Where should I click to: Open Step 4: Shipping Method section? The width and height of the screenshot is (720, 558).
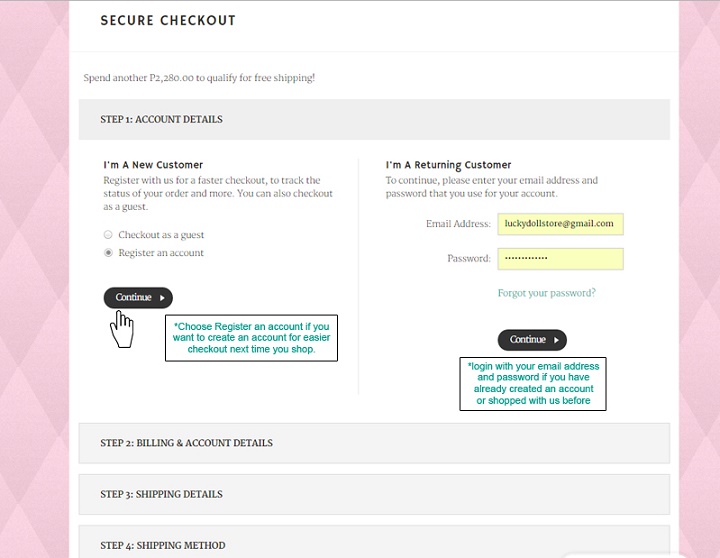pos(374,545)
